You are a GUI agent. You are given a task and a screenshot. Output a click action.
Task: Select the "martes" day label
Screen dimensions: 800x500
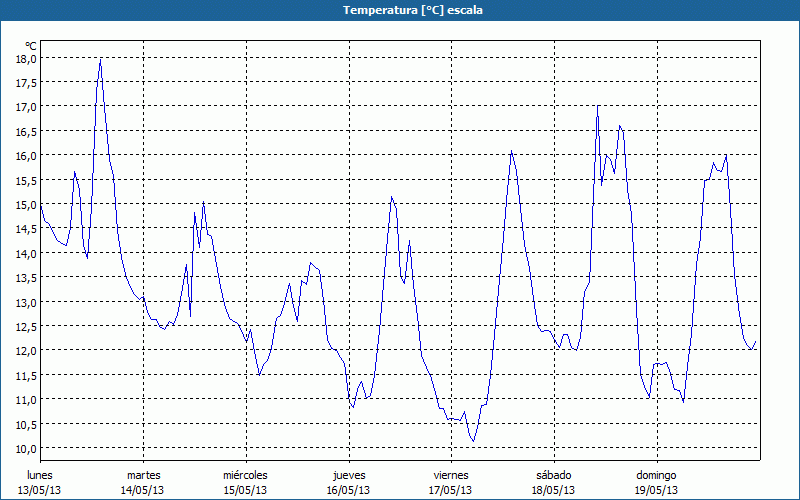143,475
